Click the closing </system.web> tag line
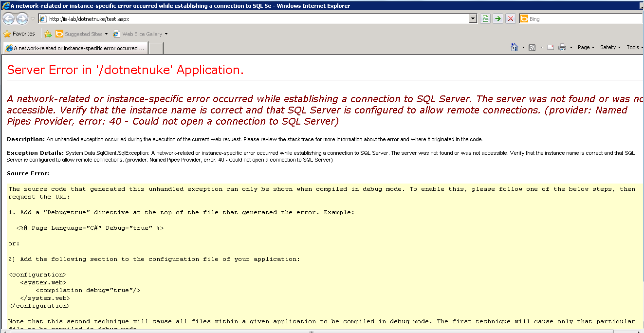The width and height of the screenshot is (644, 333). click(x=45, y=298)
